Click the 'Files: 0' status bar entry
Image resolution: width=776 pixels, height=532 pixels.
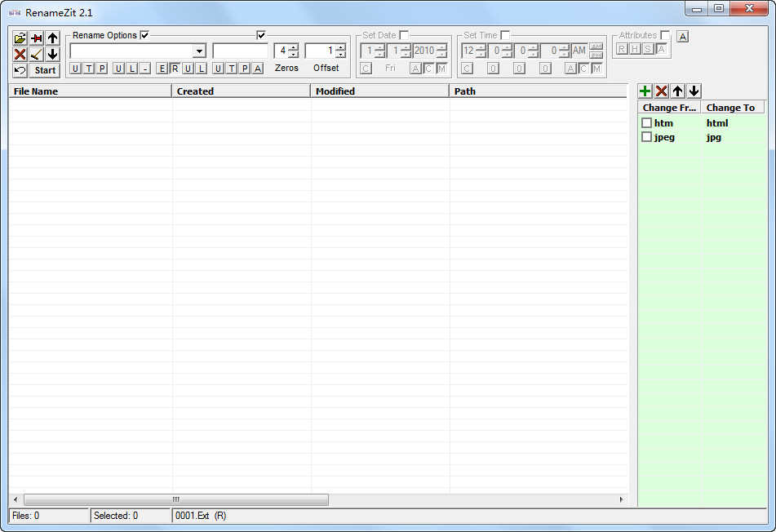48,516
